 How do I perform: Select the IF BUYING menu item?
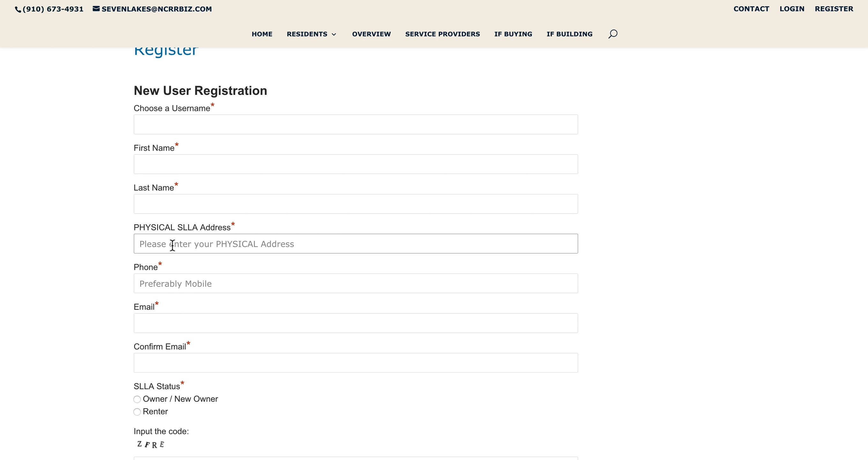click(x=513, y=34)
